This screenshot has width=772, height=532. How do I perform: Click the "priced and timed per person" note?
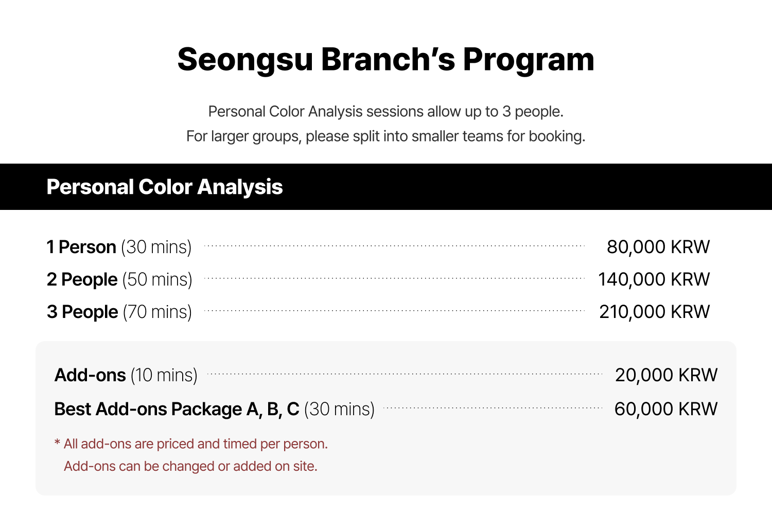196,444
